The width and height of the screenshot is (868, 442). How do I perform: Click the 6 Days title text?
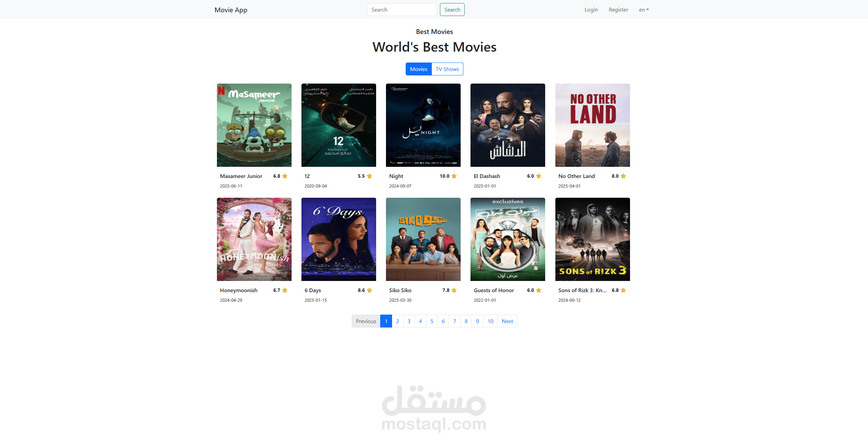click(x=313, y=290)
